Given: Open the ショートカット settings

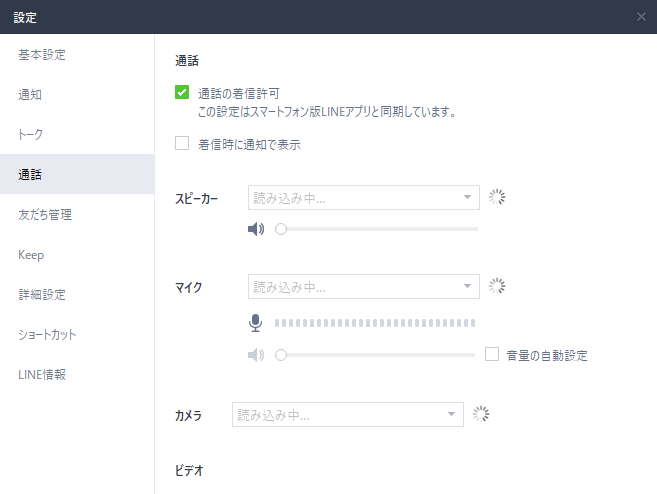Looking at the screenshot, I should coord(77,334).
